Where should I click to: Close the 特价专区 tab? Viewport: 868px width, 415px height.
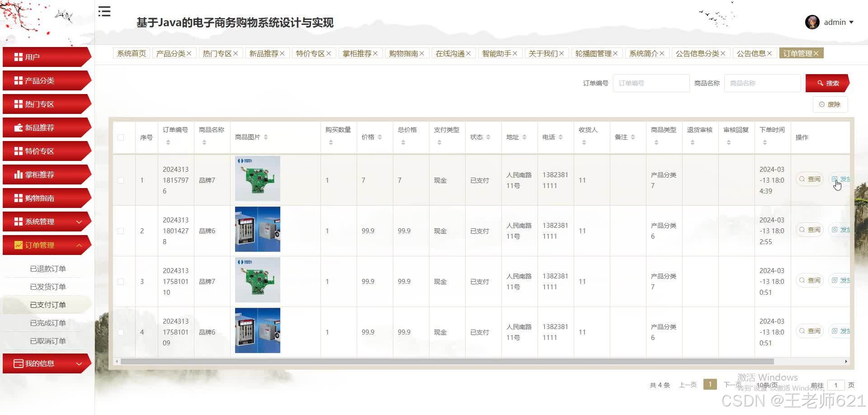pos(329,53)
